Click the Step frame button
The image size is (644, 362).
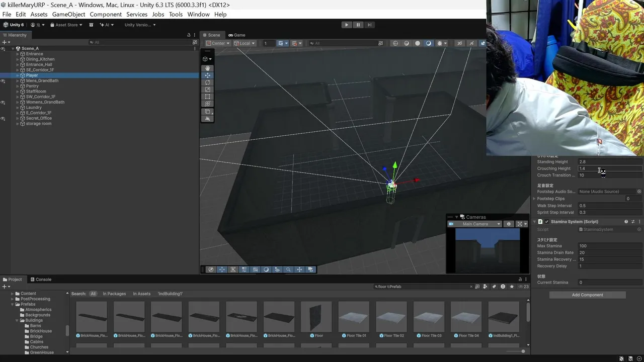point(369,25)
